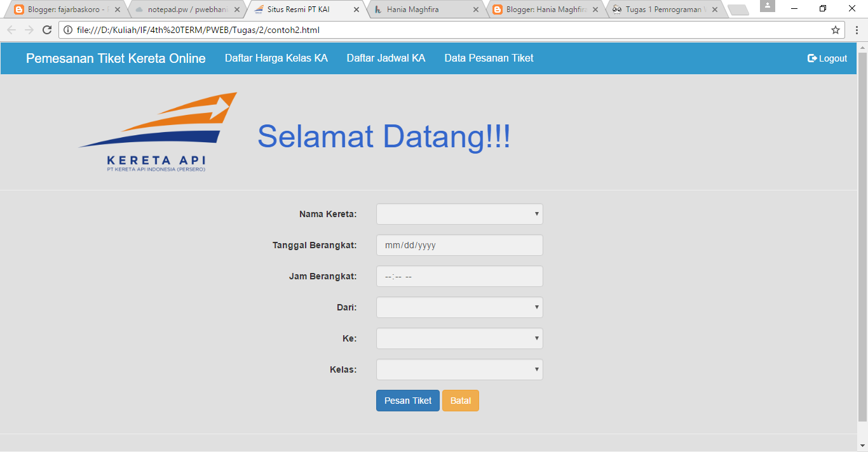Open Data Pesanan Tiket page
This screenshot has height=452, width=868.
[489, 58]
